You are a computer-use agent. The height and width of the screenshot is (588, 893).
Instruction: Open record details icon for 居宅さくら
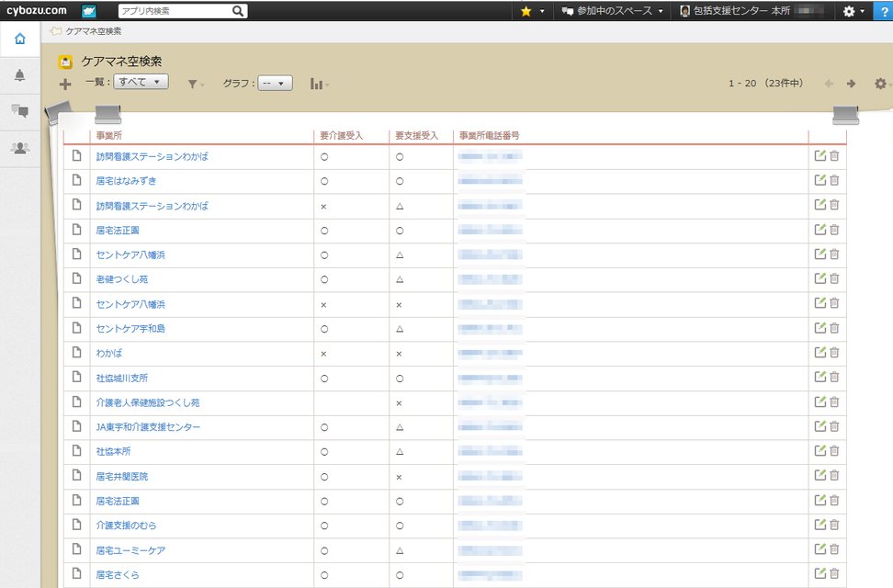(x=77, y=573)
